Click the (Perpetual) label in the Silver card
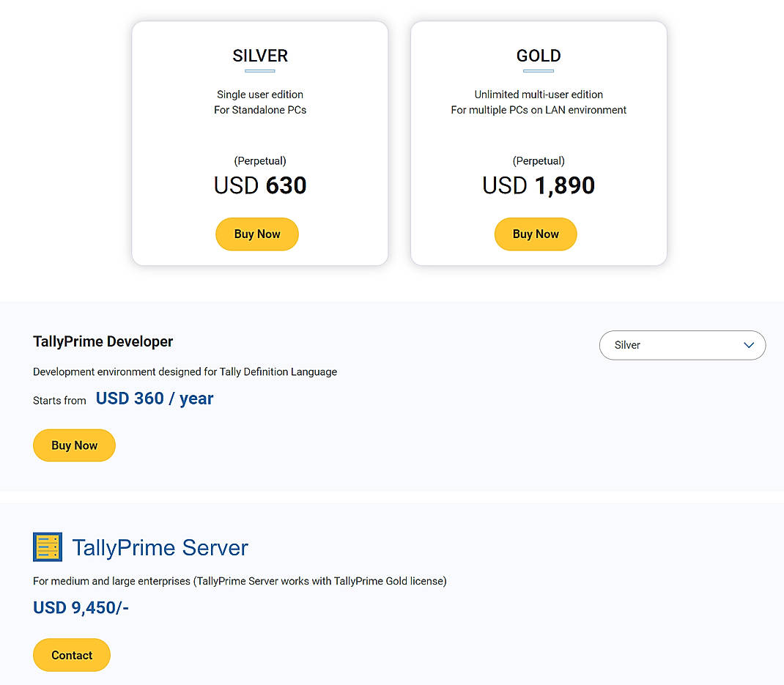 pyautogui.click(x=260, y=160)
